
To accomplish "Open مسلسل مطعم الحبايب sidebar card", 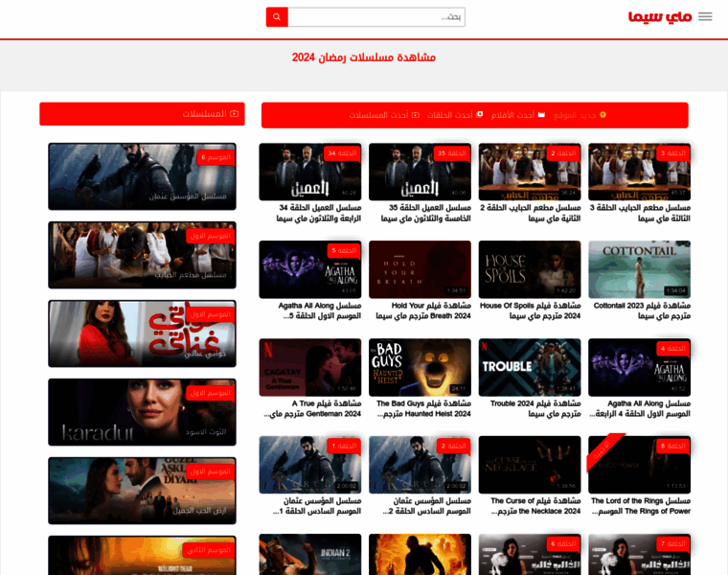I will coord(142,255).
